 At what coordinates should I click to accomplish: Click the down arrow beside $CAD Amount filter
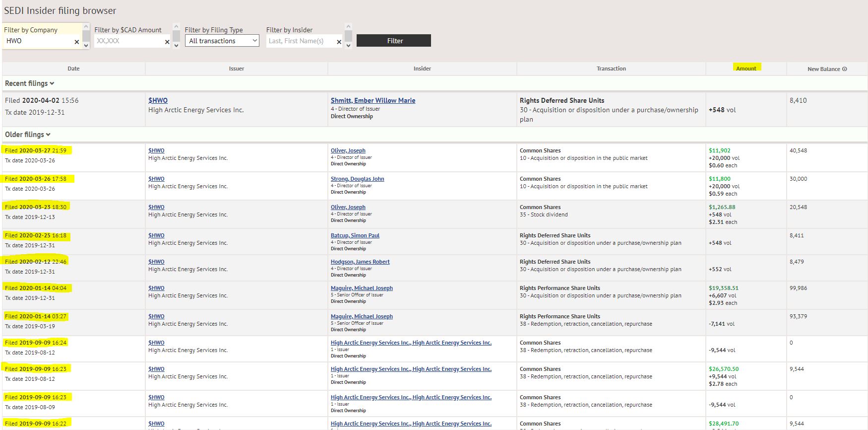(x=176, y=45)
